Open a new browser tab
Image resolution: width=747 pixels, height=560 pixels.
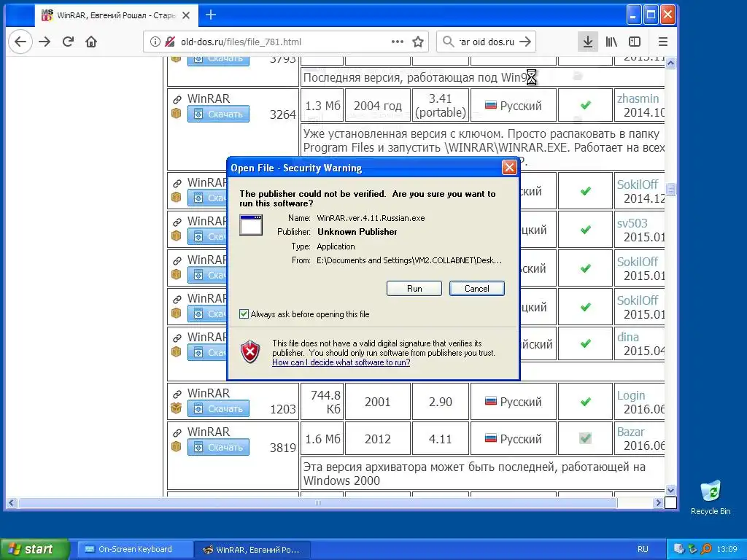[211, 15]
